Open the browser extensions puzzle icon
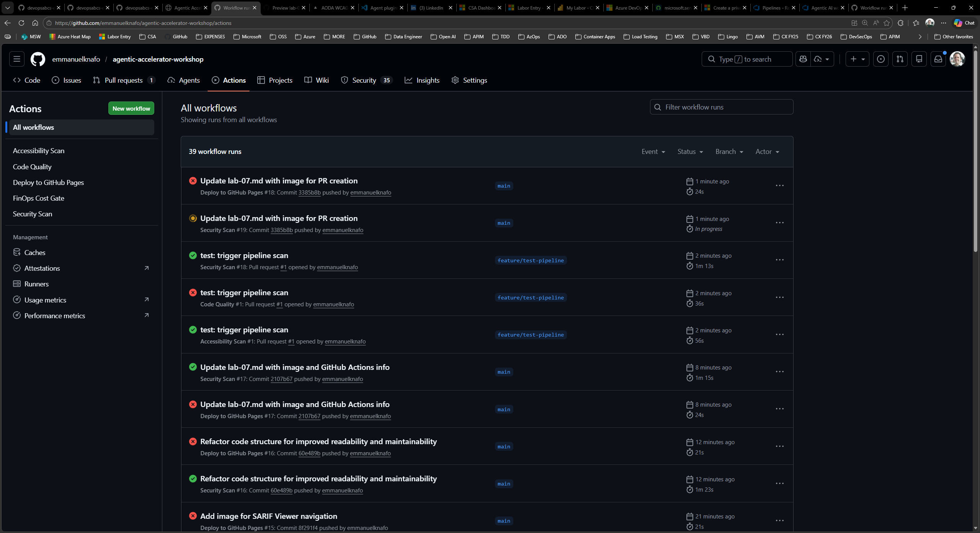The height and width of the screenshot is (533, 980). tap(901, 23)
